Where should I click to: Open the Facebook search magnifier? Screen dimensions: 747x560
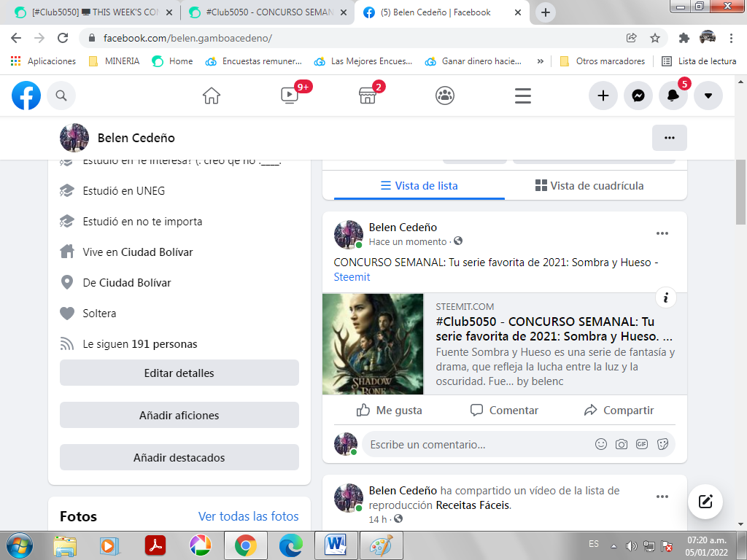[61, 96]
